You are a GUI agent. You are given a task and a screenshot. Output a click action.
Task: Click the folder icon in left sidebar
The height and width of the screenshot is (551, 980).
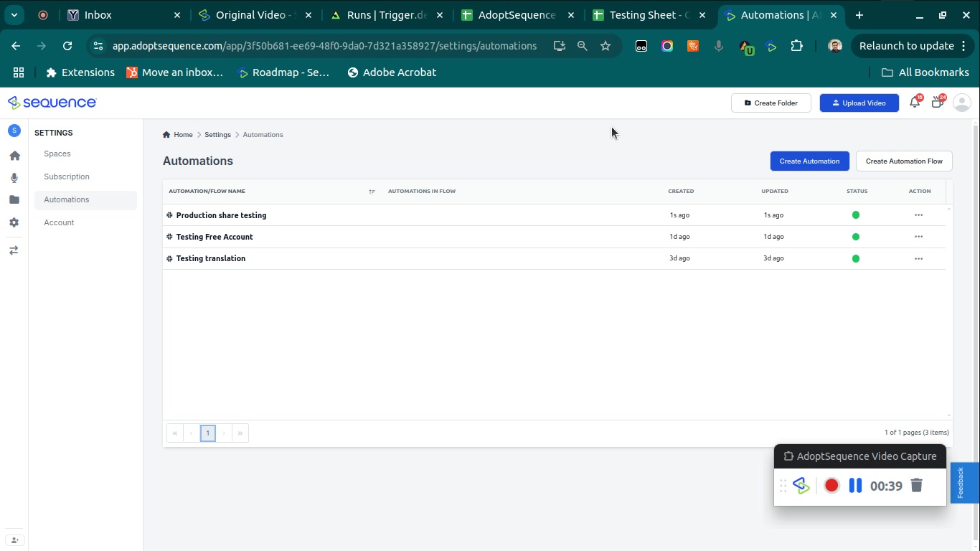[14, 200]
